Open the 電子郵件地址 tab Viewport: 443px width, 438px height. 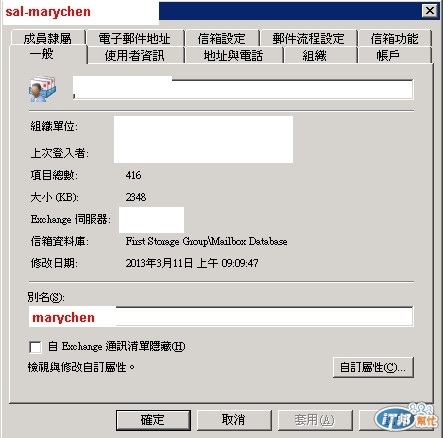point(135,38)
